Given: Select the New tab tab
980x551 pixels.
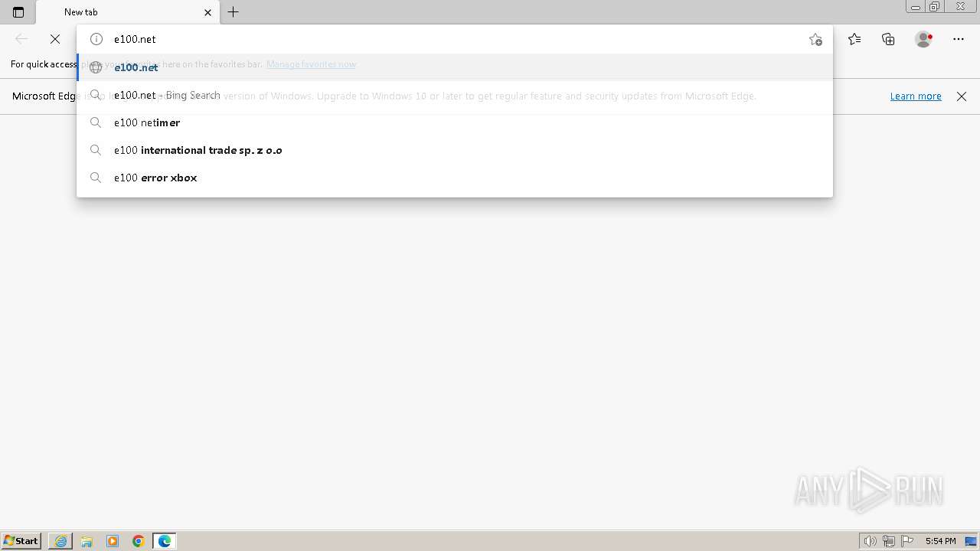Looking at the screenshot, I should [x=127, y=12].
